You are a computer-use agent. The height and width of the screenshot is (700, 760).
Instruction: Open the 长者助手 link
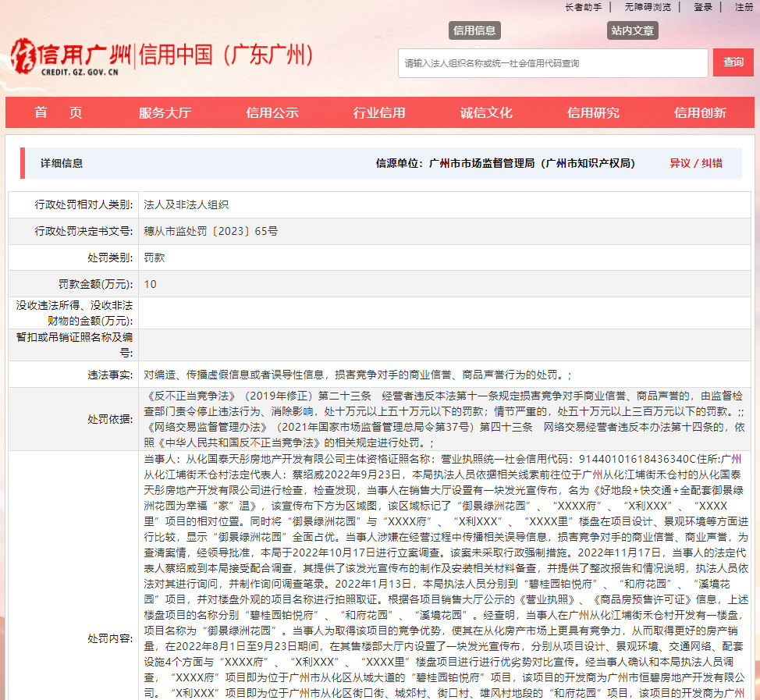[583, 7]
